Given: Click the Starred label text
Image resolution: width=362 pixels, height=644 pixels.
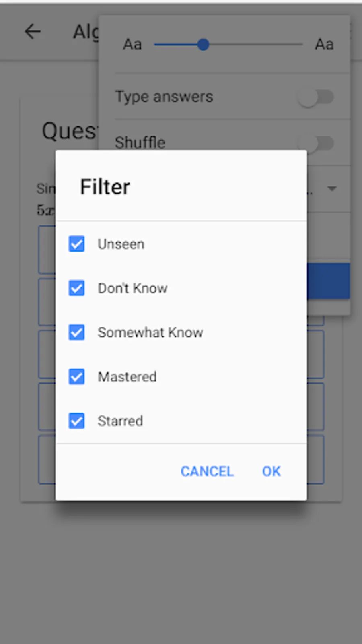Looking at the screenshot, I should click(x=120, y=421).
